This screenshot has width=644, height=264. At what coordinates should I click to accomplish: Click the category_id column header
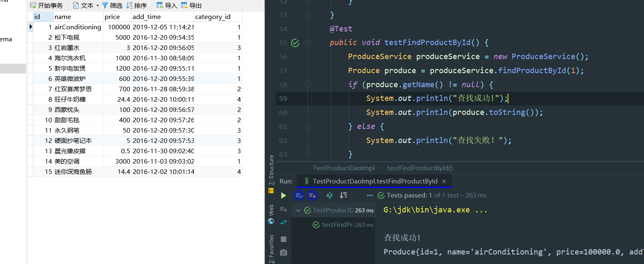[x=218, y=17]
